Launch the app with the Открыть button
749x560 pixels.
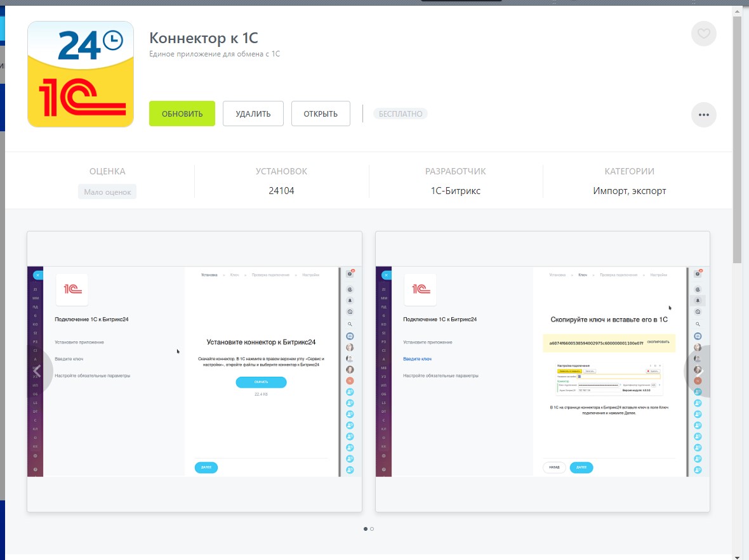tap(321, 114)
